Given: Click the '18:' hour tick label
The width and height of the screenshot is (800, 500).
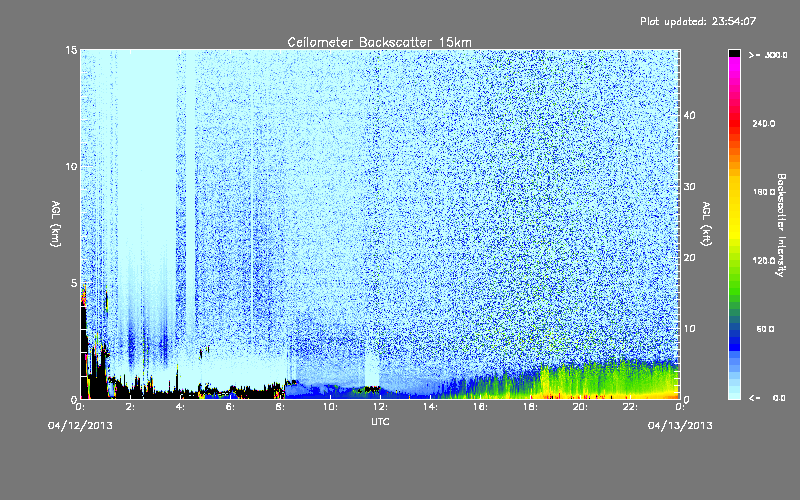Looking at the screenshot, I should point(530,407).
